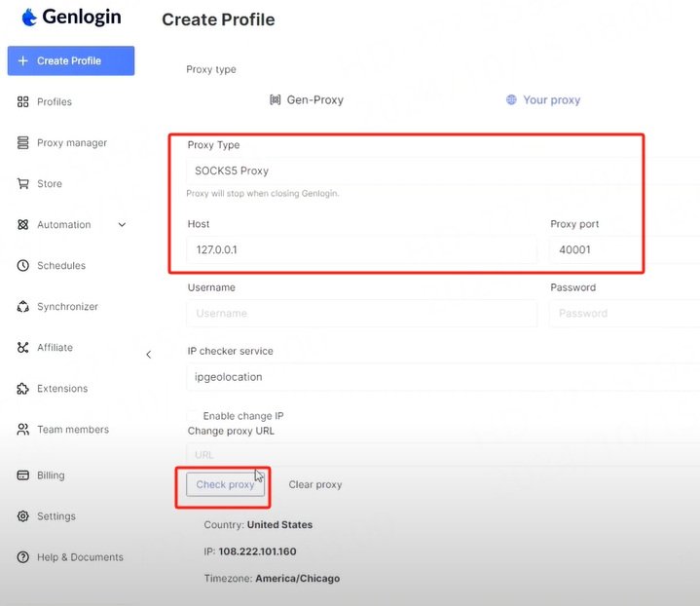Image resolution: width=700 pixels, height=606 pixels.
Task: Click the blue Create Profile button
Action: pyautogui.click(x=71, y=60)
